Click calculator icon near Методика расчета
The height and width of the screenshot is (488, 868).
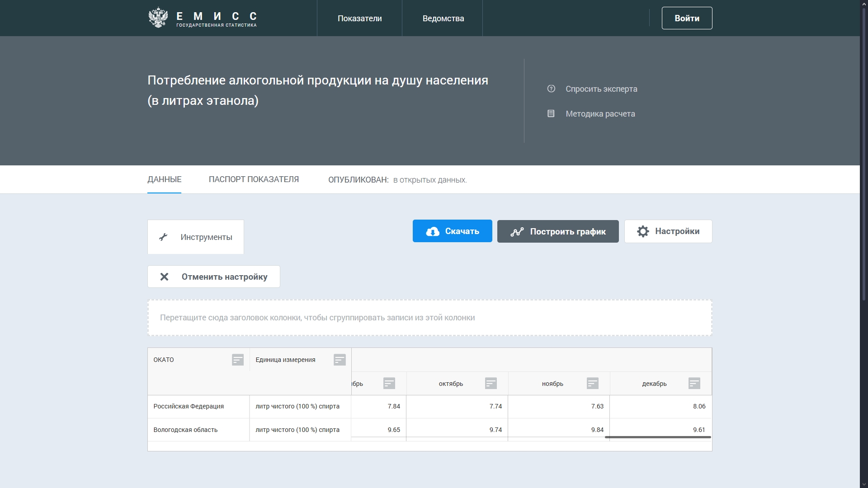click(x=551, y=114)
